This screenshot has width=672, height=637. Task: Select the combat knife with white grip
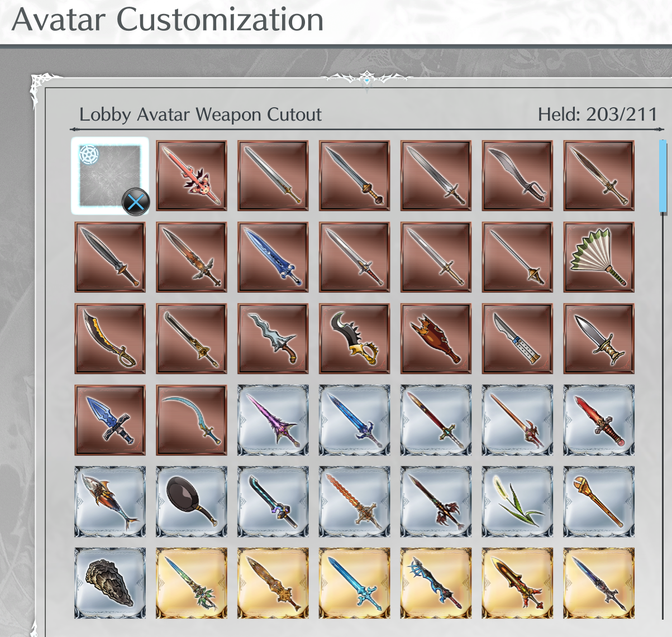[x=517, y=339]
